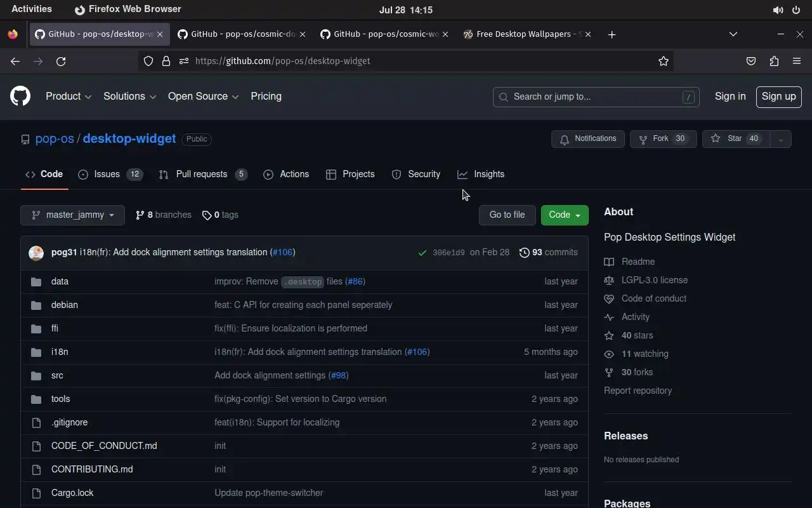Open the 93 commits history link
The width and height of the screenshot is (812, 508).
click(548, 253)
